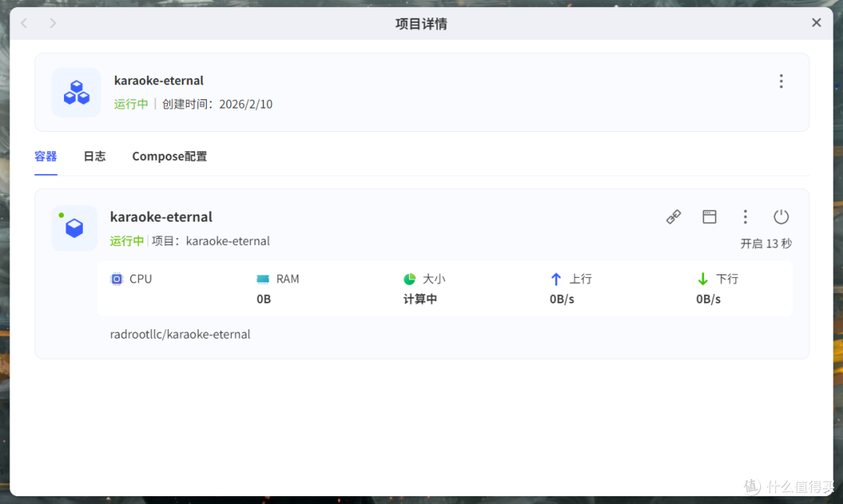Close the 项目详情 window
843x504 pixels.
click(x=816, y=23)
